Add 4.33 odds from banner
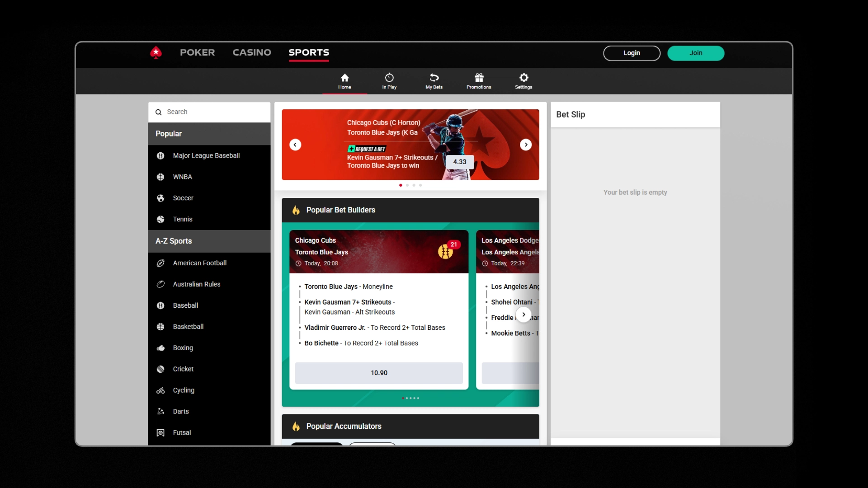 click(460, 162)
